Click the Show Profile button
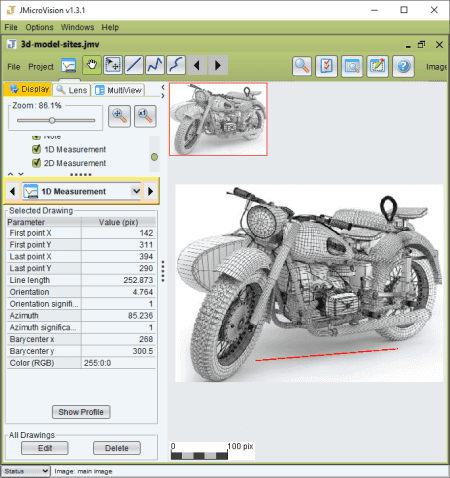Image resolution: width=450 pixels, height=478 pixels. tap(81, 412)
